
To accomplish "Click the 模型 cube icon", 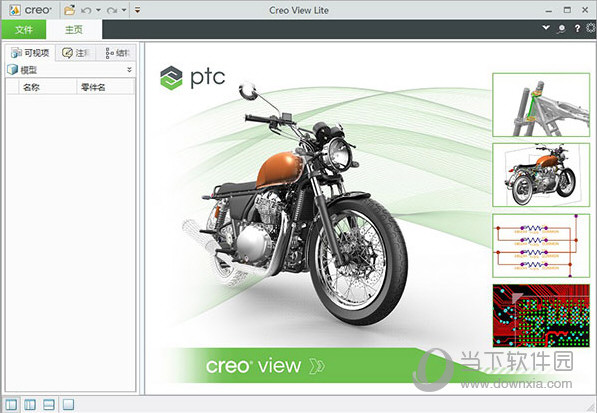I will pos(13,70).
